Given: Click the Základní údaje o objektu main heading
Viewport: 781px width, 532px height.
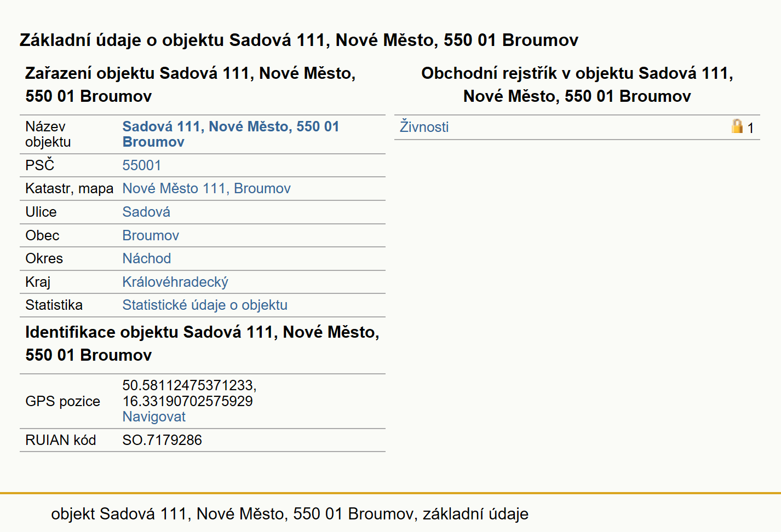Looking at the screenshot, I should pyautogui.click(x=299, y=40).
